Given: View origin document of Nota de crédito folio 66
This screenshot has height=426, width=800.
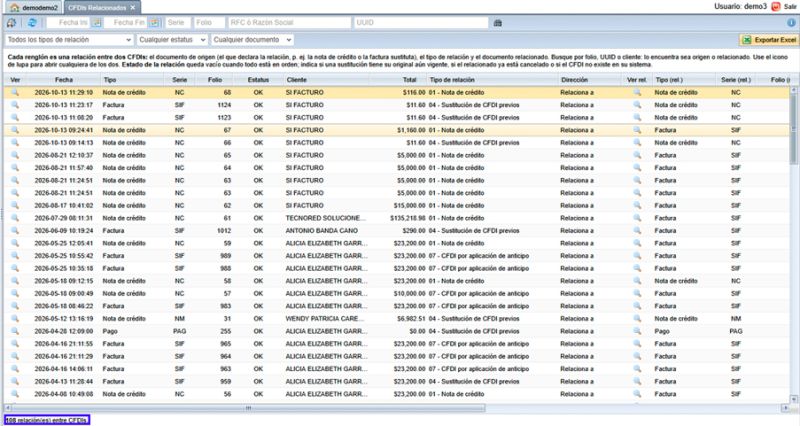Looking at the screenshot, I should pos(15,142).
